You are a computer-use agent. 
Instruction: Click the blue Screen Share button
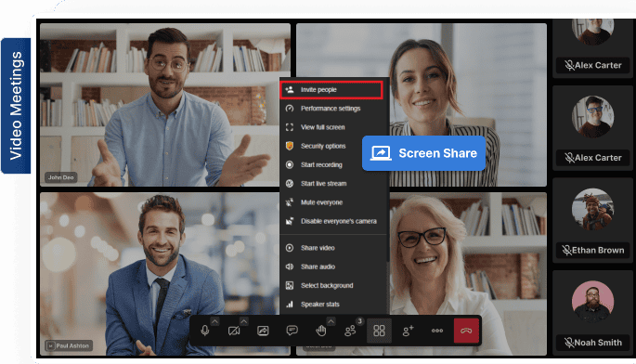click(x=424, y=153)
